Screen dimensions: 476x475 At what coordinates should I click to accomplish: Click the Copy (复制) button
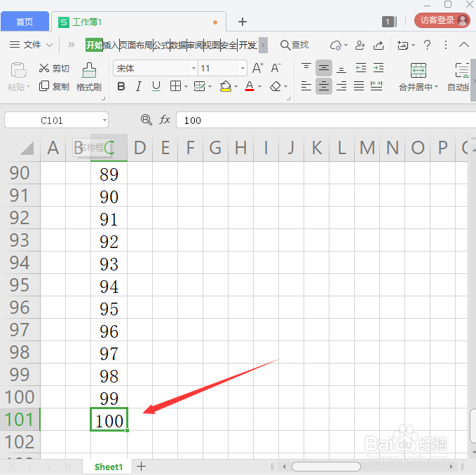(x=54, y=86)
